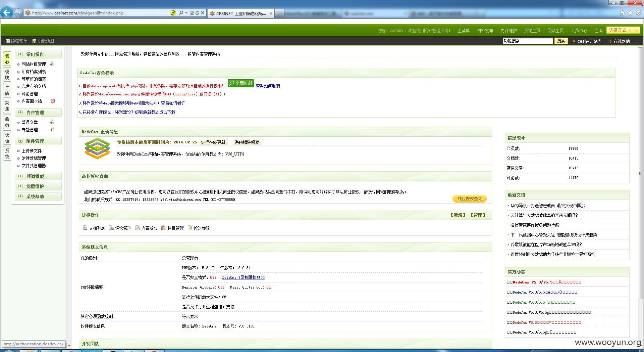This screenshot has width=644, height=352.
Task: Click 【管理】 in the 快捷操作 header
Action: pyautogui.click(x=478, y=215)
